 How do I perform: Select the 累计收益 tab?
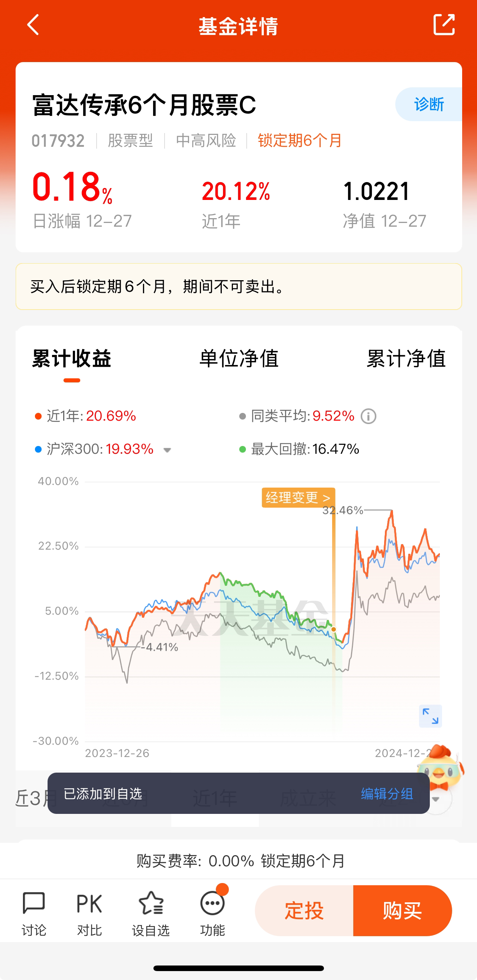(x=71, y=358)
